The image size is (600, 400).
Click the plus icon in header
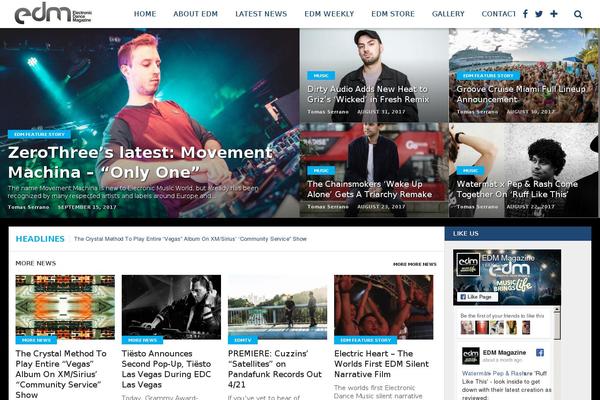[x=554, y=14]
